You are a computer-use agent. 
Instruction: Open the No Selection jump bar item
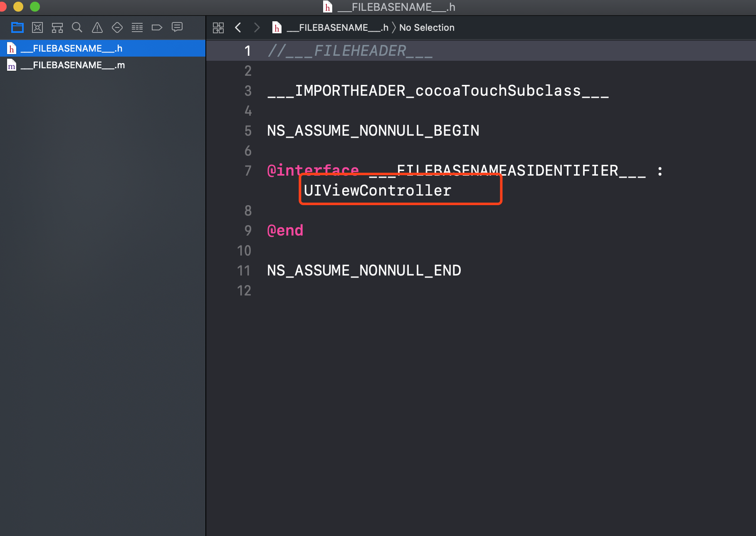tap(427, 27)
